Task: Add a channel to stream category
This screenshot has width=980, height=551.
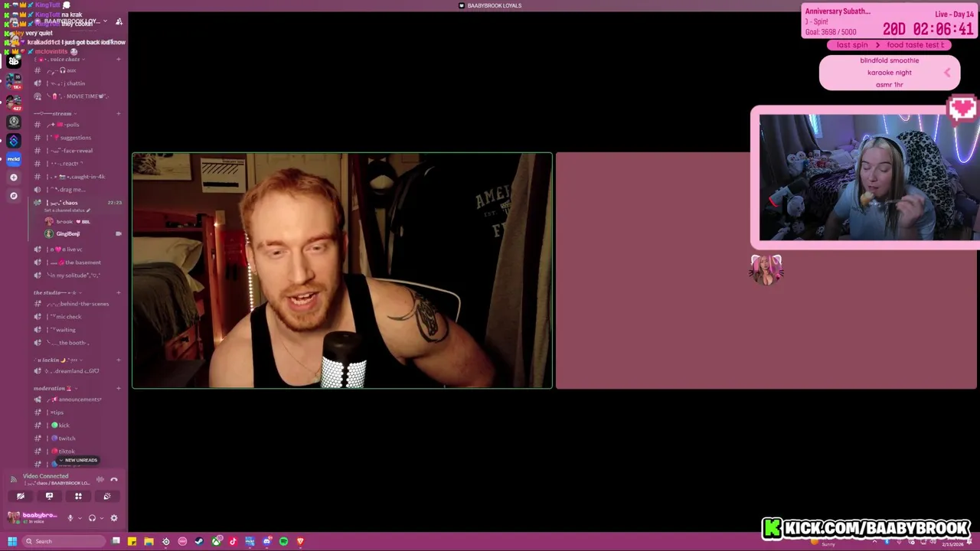Action: coord(119,113)
